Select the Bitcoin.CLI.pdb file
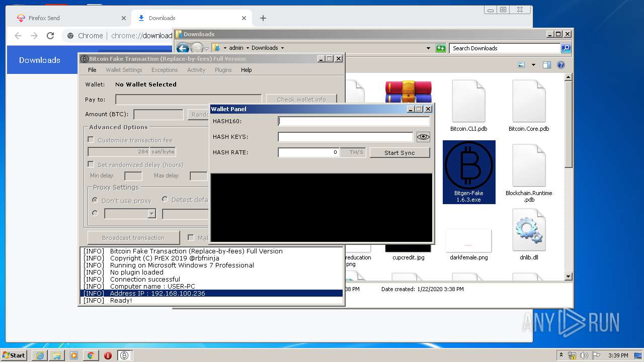This screenshot has width=644, height=362. [468, 106]
